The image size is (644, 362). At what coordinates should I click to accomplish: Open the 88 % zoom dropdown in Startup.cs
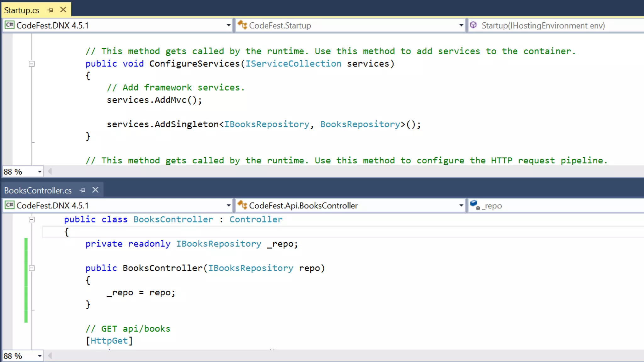(x=40, y=172)
